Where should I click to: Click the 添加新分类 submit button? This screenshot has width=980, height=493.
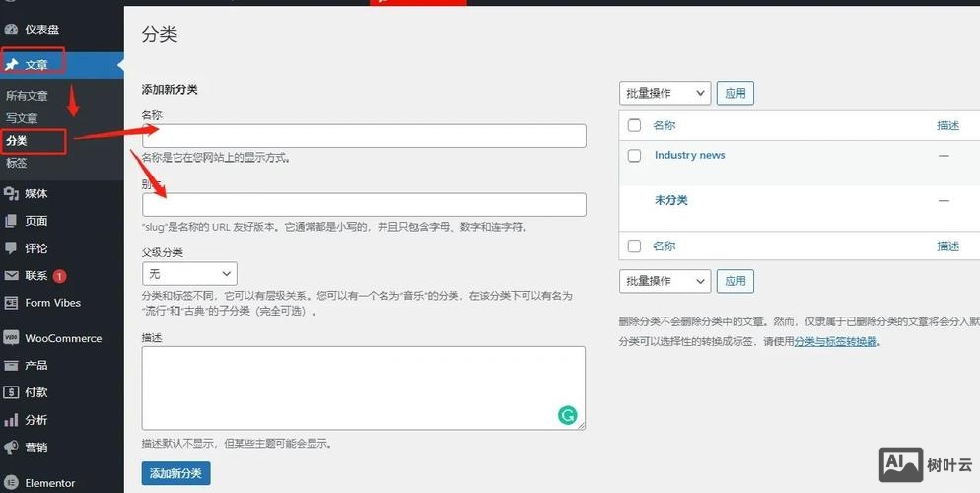pyautogui.click(x=175, y=473)
